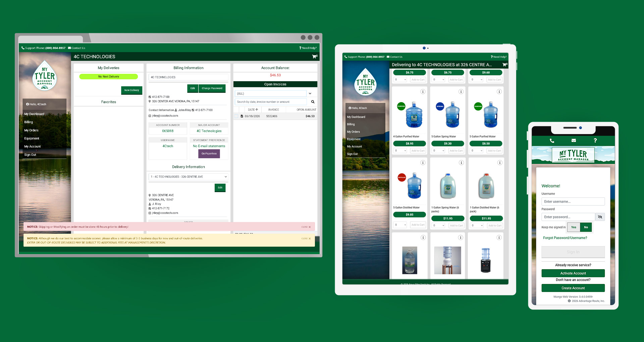
Task: Select Yes for Keep me signed in
Action: (574, 227)
